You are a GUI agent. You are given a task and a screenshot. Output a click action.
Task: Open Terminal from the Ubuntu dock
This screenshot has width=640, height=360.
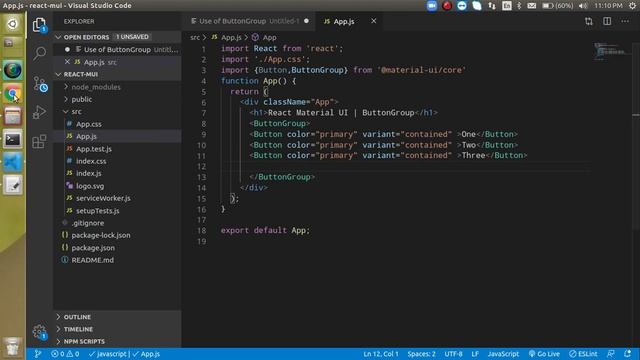coord(13,140)
